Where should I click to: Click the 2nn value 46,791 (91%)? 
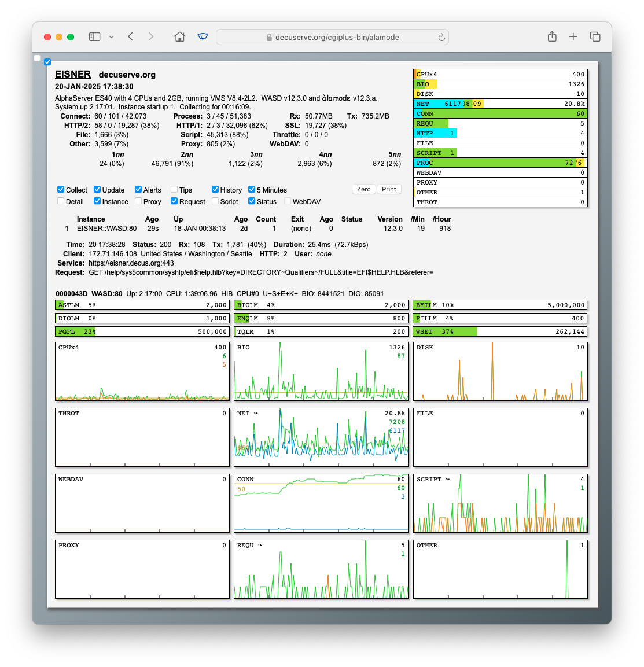click(172, 163)
